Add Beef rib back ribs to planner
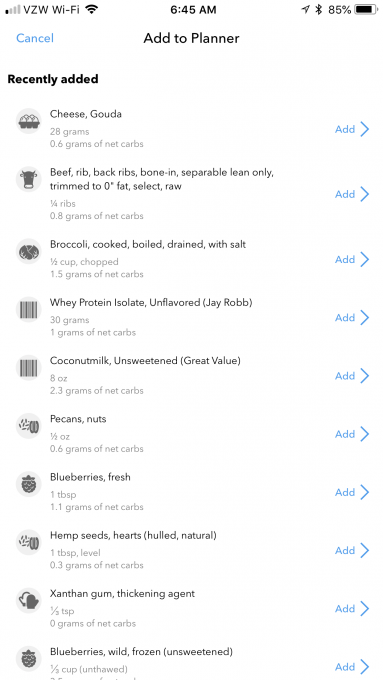The height and width of the screenshot is (680, 383). point(345,194)
